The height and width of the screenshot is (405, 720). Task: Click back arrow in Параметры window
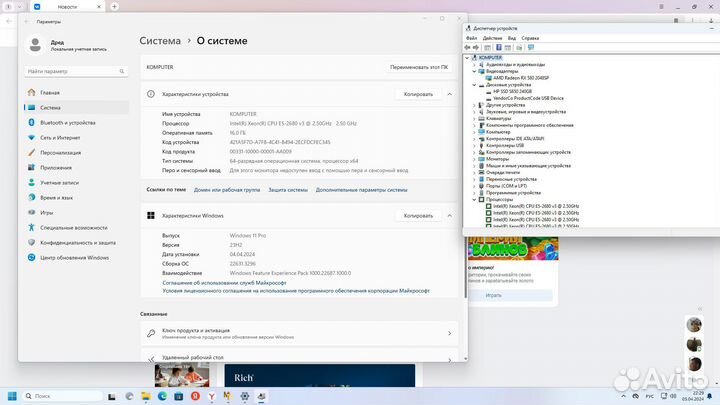click(x=26, y=22)
